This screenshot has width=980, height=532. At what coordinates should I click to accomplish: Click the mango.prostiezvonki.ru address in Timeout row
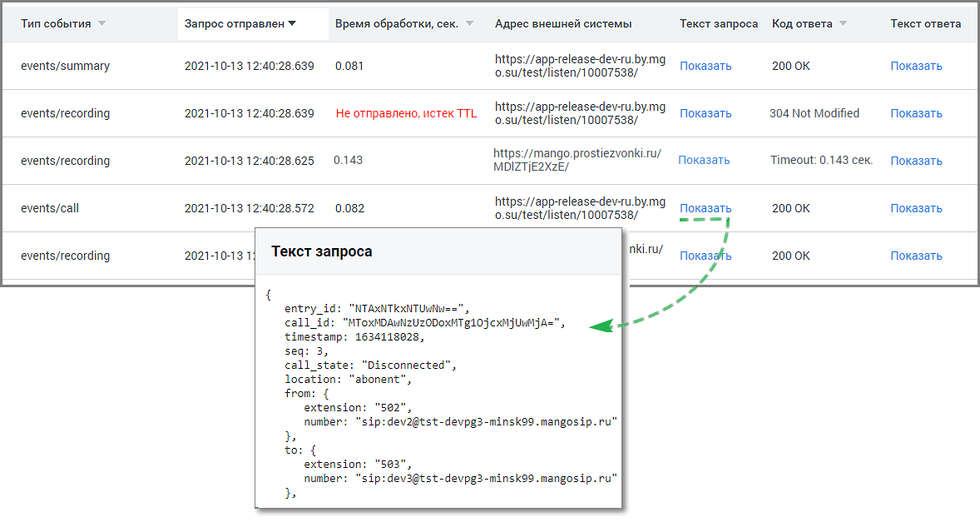pyautogui.click(x=577, y=160)
